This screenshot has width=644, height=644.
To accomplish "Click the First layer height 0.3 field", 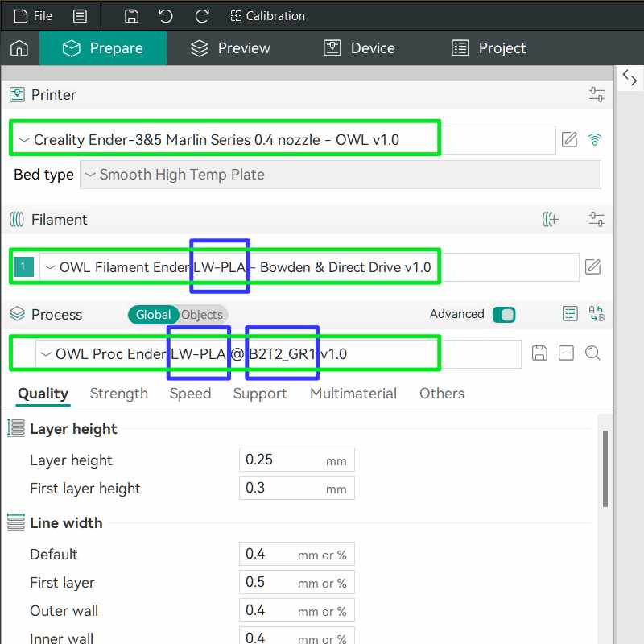I will (x=297, y=488).
